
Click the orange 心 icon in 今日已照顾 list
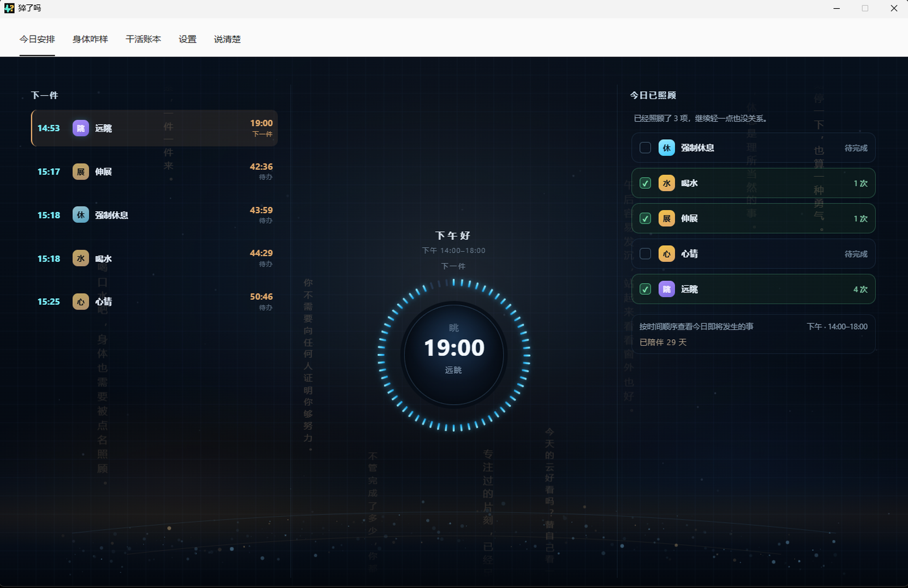666,254
